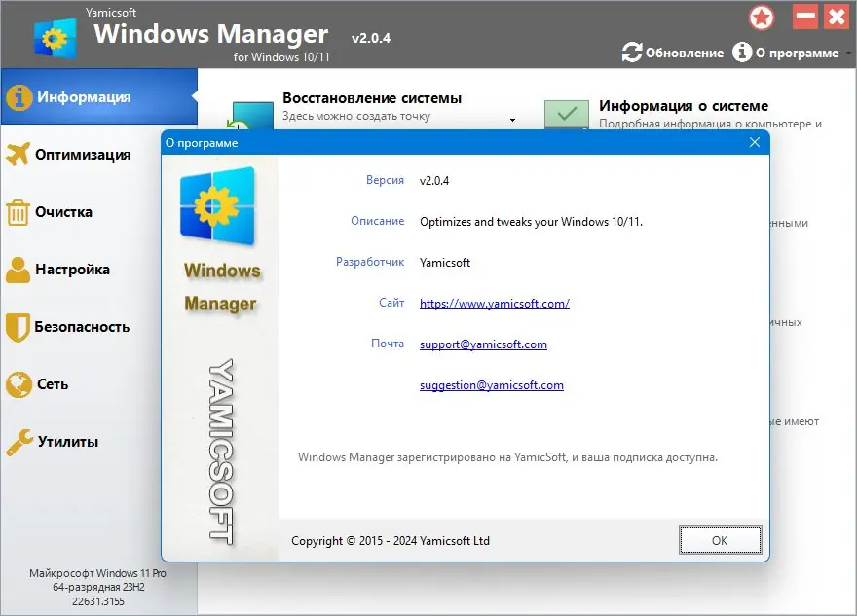Click the support@yamicsoft.com email link

point(483,344)
